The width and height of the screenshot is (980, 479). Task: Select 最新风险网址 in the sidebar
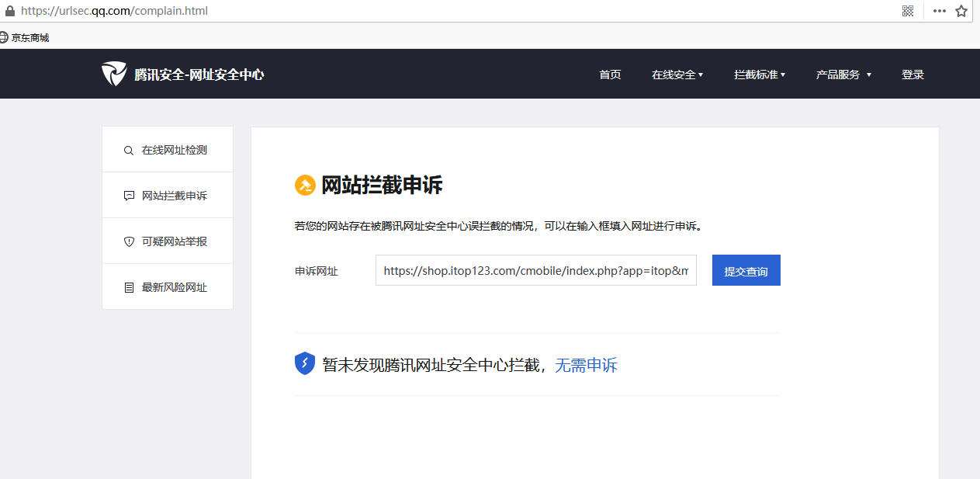point(168,287)
